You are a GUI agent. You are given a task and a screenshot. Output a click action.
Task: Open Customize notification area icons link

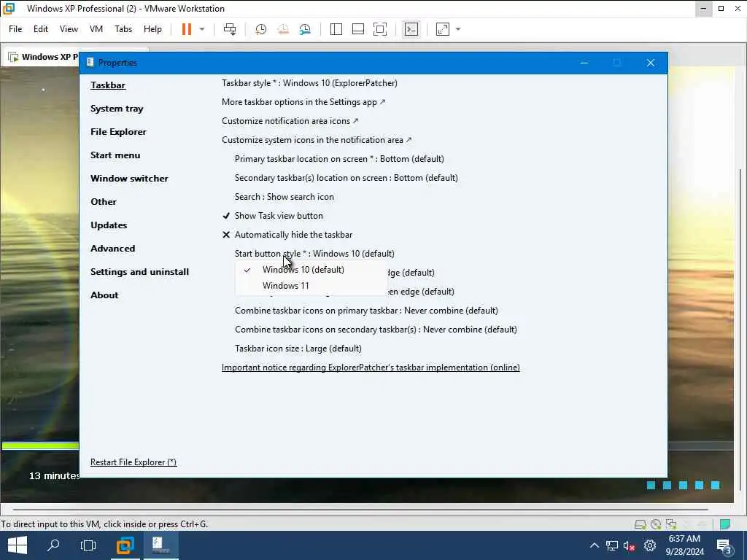click(290, 121)
